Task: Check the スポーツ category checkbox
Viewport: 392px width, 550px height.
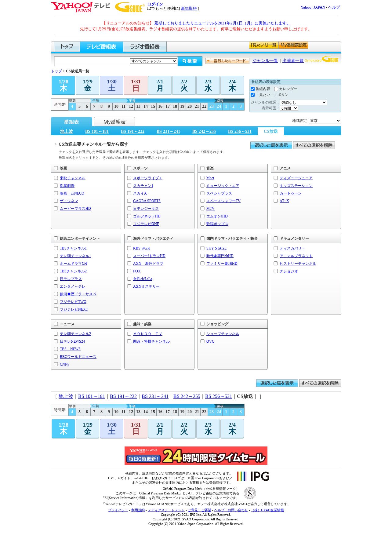Action: coord(129,168)
